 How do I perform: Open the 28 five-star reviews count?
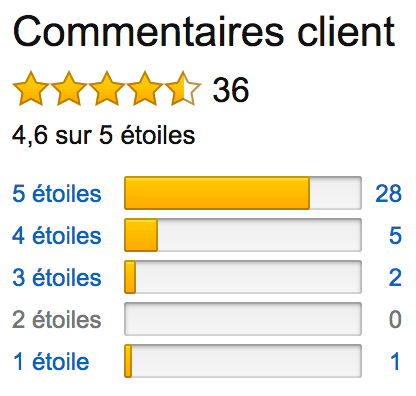click(389, 194)
